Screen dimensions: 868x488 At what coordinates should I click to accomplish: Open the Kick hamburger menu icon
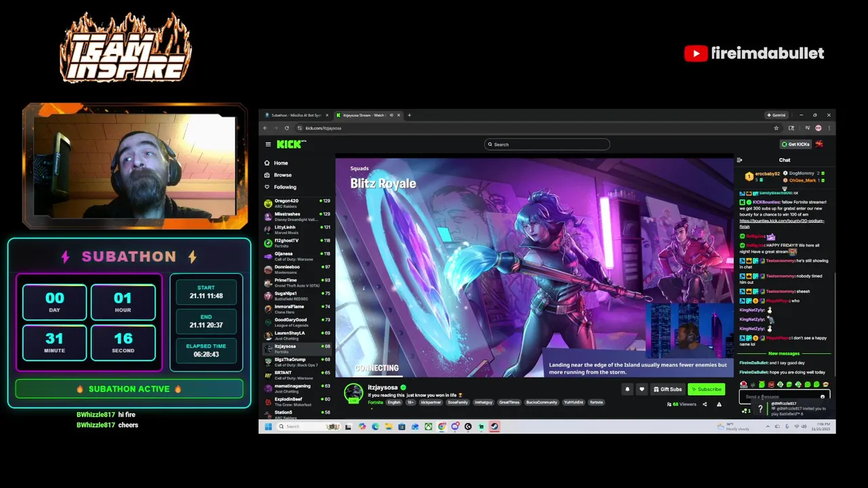[268, 144]
